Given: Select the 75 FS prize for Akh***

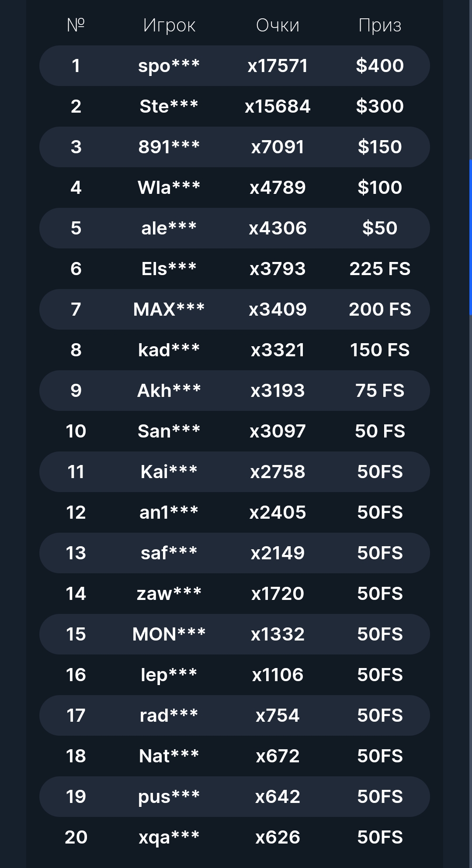Looking at the screenshot, I should click(380, 391).
